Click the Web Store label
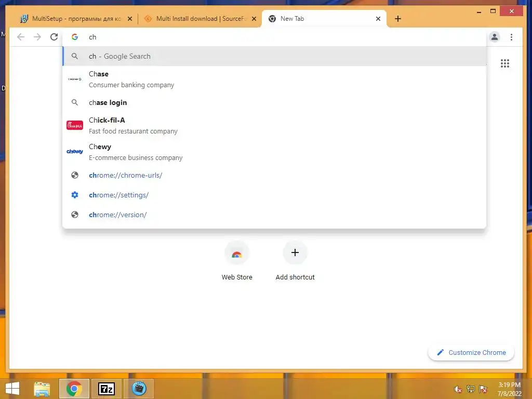Image resolution: width=532 pixels, height=399 pixels. coord(237,277)
